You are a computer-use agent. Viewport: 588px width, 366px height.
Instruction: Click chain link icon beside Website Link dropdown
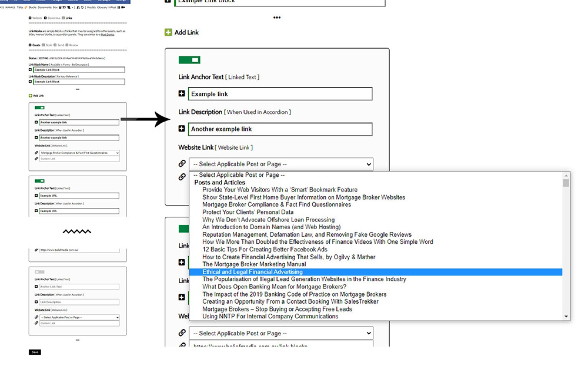click(182, 163)
